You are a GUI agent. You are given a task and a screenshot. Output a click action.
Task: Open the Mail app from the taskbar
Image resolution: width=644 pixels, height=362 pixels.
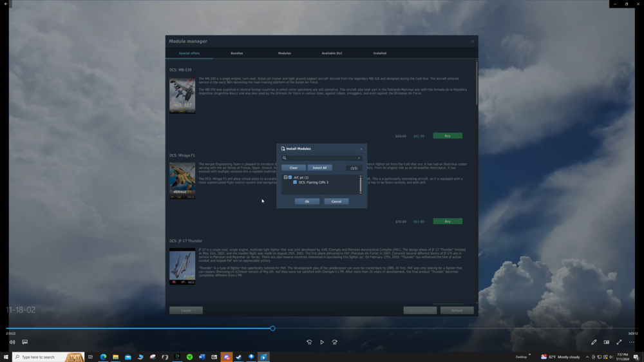tap(128, 357)
